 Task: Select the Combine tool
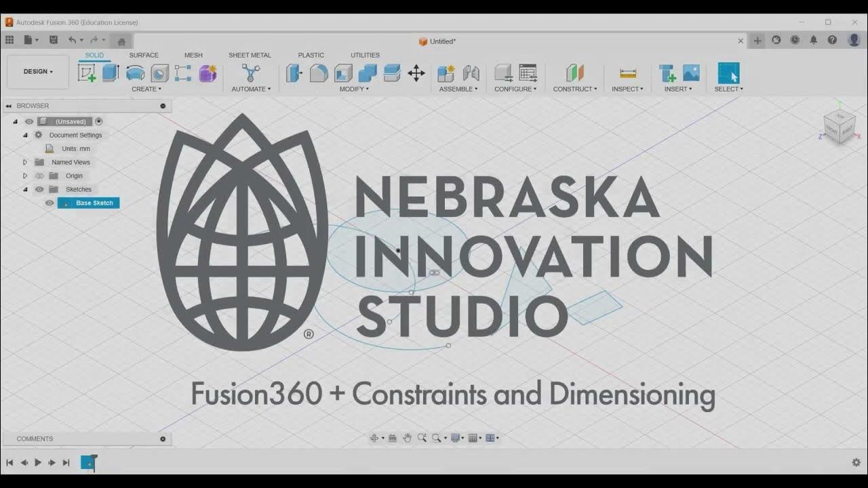click(x=368, y=73)
